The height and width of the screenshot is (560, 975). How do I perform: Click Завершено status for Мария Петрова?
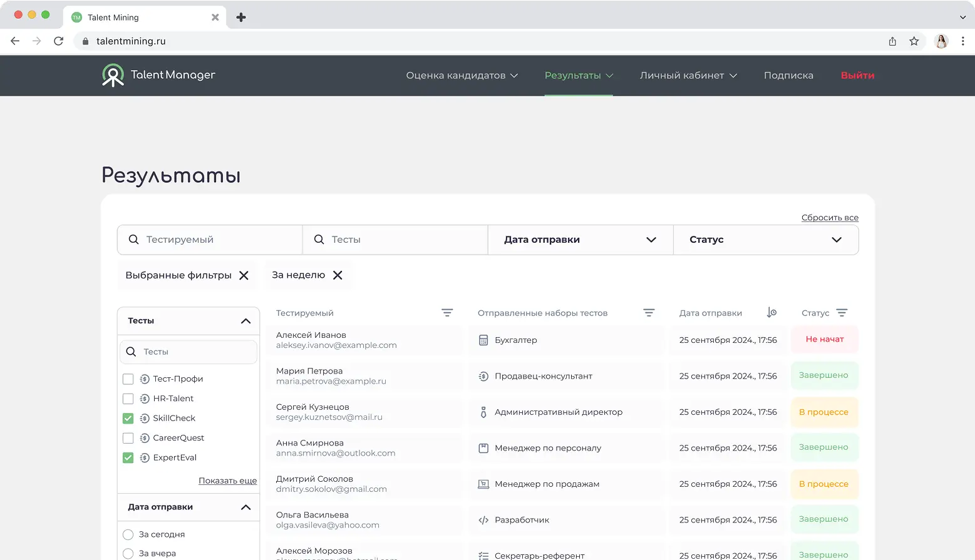tap(825, 375)
